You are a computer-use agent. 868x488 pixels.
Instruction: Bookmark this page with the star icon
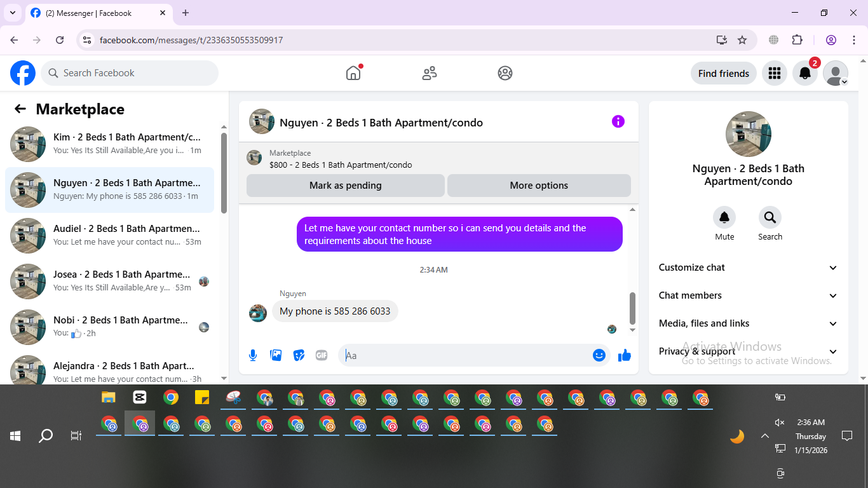pyautogui.click(x=742, y=40)
